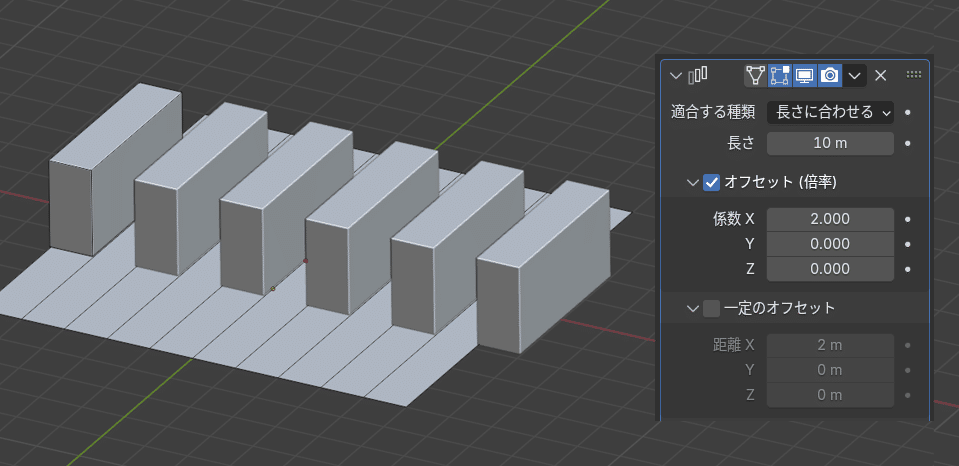The height and width of the screenshot is (466, 959).
Task: Click the constant offset Z field 0 m
Action: click(831, 395)
